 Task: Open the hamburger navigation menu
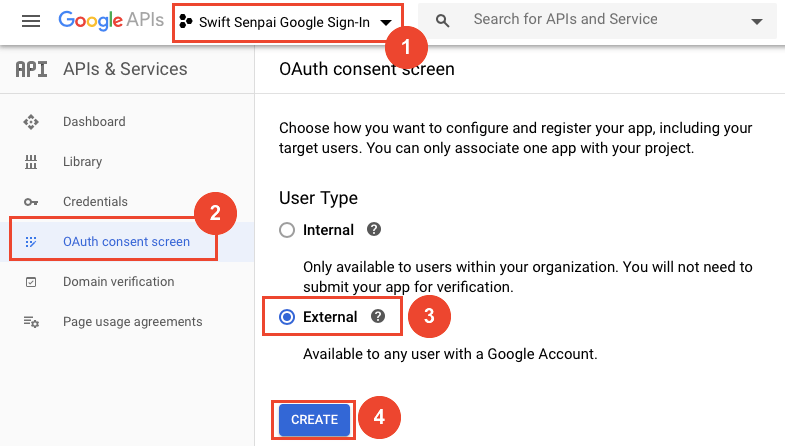coord(31,21)
